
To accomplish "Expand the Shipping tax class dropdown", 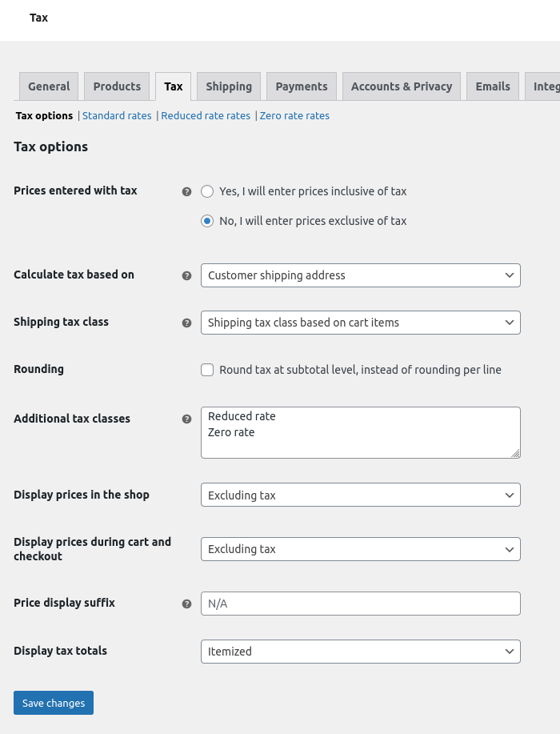I will pos(360,323).
